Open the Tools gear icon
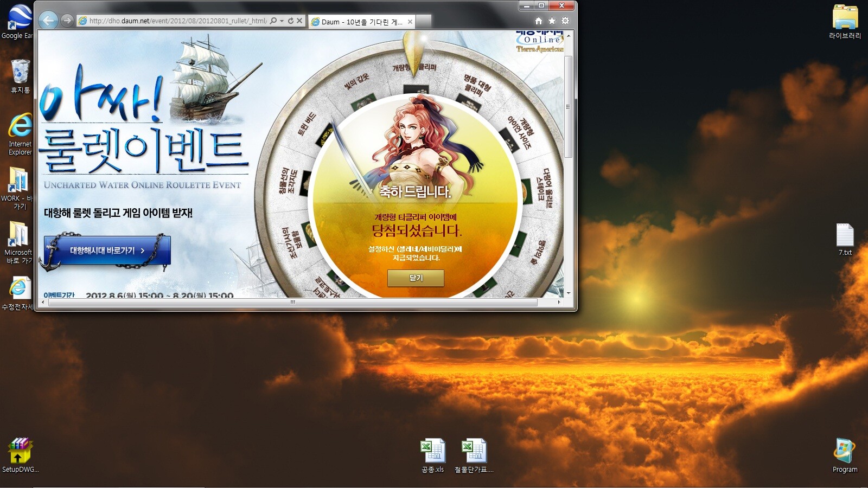 [565, 21]
